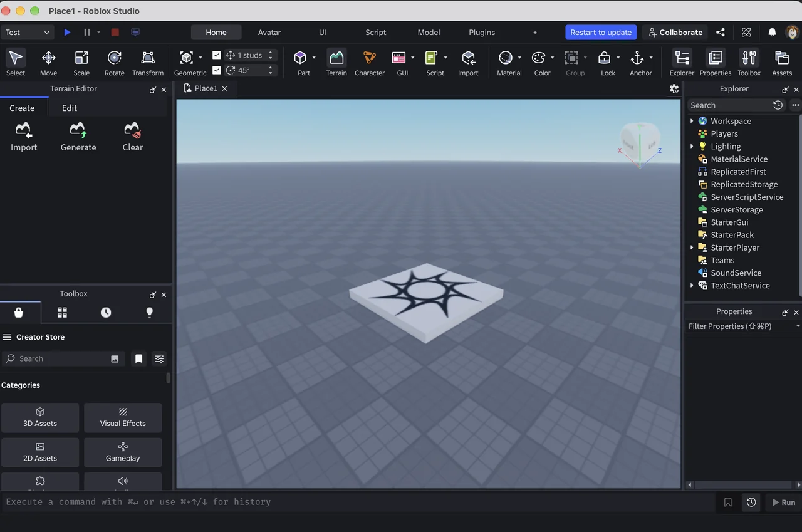Open the Color dropdown arrow
This screenshot has width=802, height=532.
coord(553,58)
